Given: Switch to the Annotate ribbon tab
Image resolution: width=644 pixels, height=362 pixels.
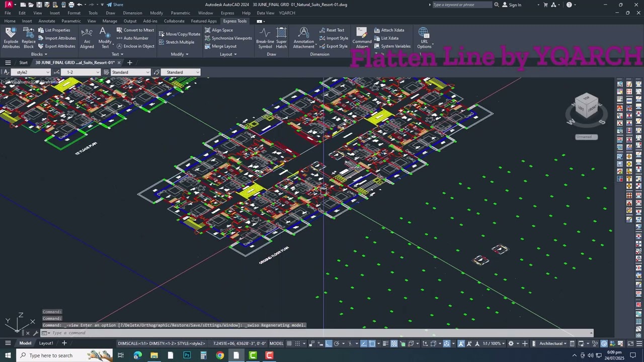Looking at the screenshot, I should (47, 21).
